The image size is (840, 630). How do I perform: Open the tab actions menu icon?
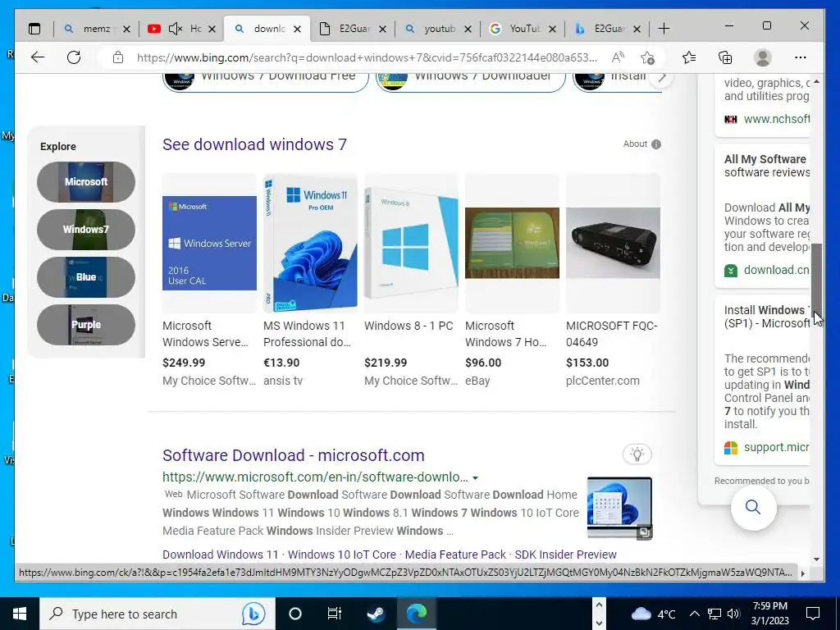click(34, 29)
